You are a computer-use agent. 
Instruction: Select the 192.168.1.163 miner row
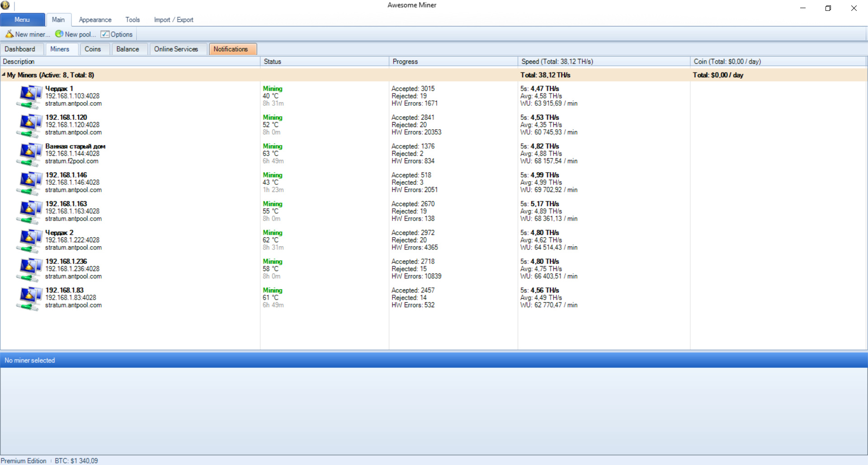pyautogui.click(x=136, y=211)
